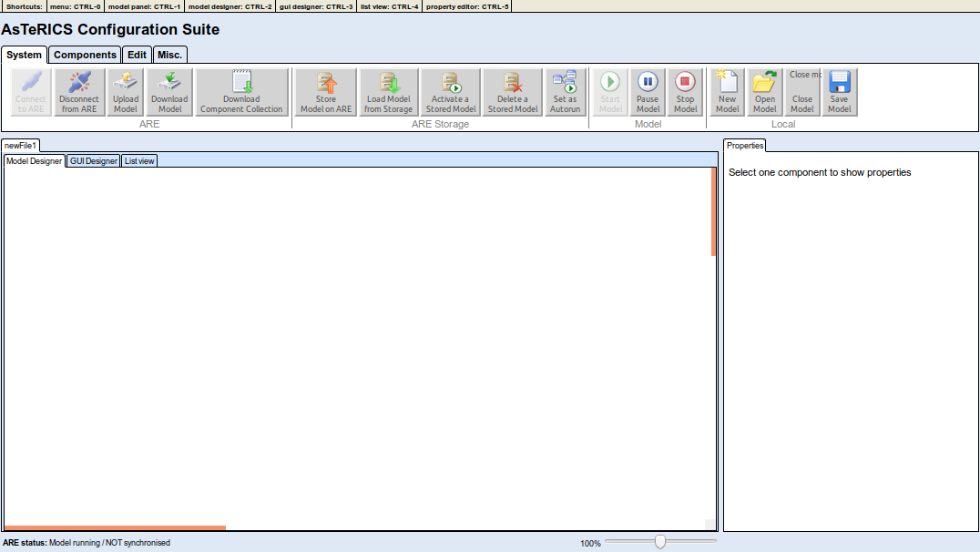Open the Components ribbon tab
Screen dimensions: 980x552
pyautogui.click(x=85, y=55)
